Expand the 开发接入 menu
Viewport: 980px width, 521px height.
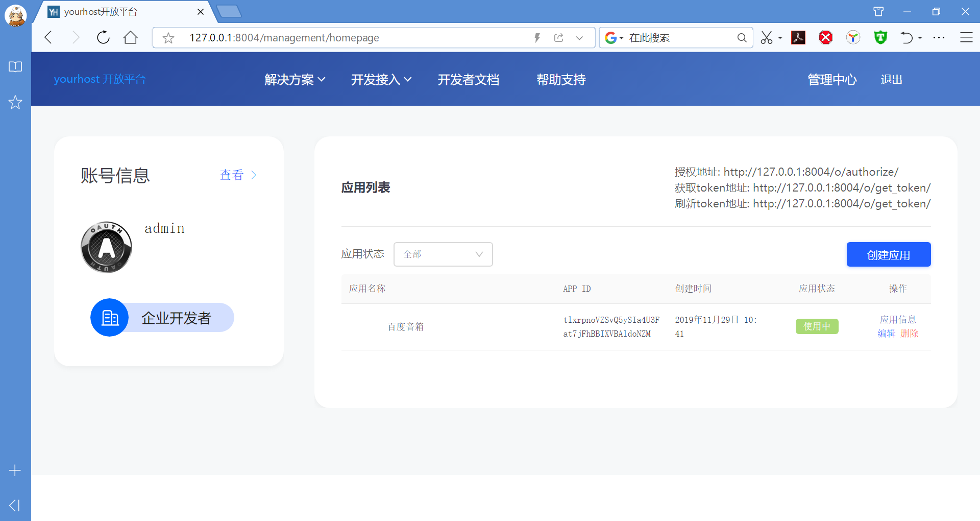point(381,80)
